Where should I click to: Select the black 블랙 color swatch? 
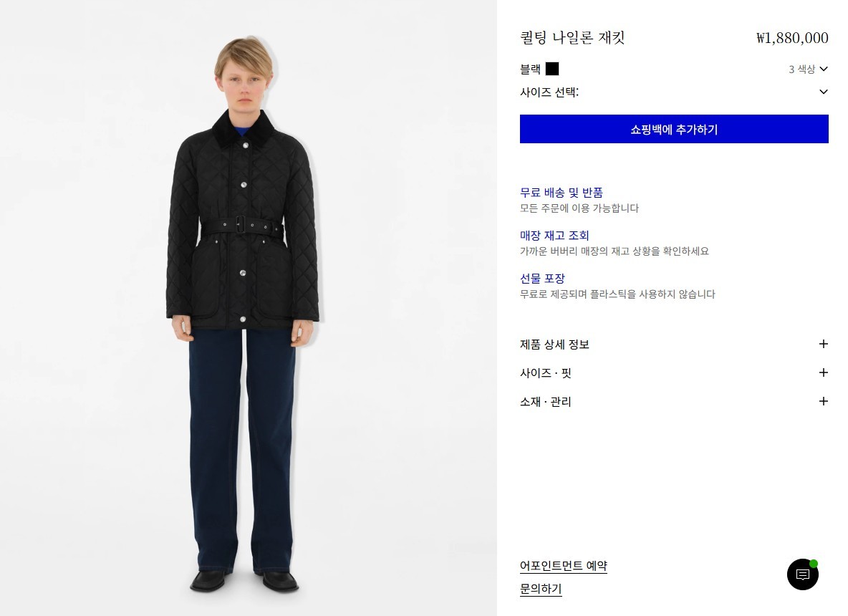552,69
